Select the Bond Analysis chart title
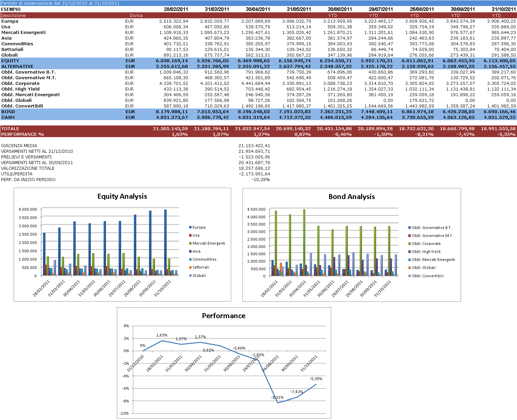Image resolution: width=517 pixels, height=420 pixels. 352,197
